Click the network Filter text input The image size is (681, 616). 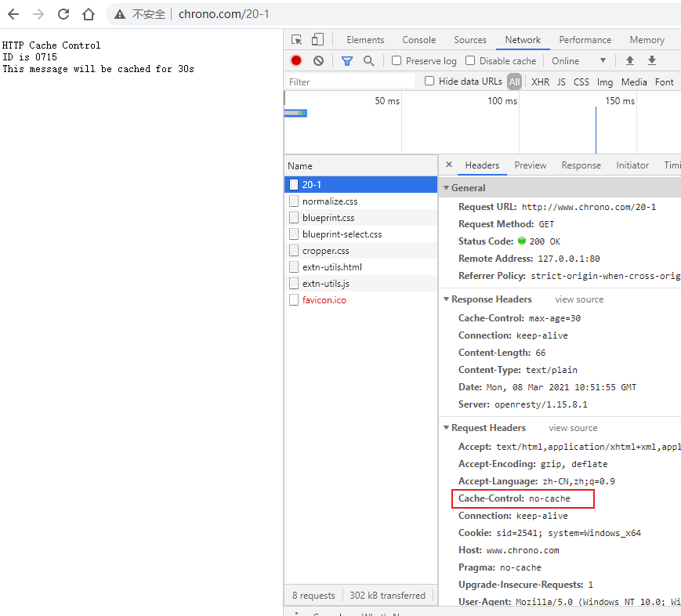[350, 82]
